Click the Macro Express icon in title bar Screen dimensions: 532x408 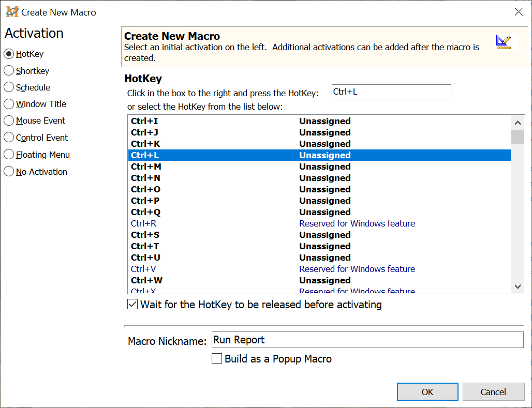pos(12,12)
